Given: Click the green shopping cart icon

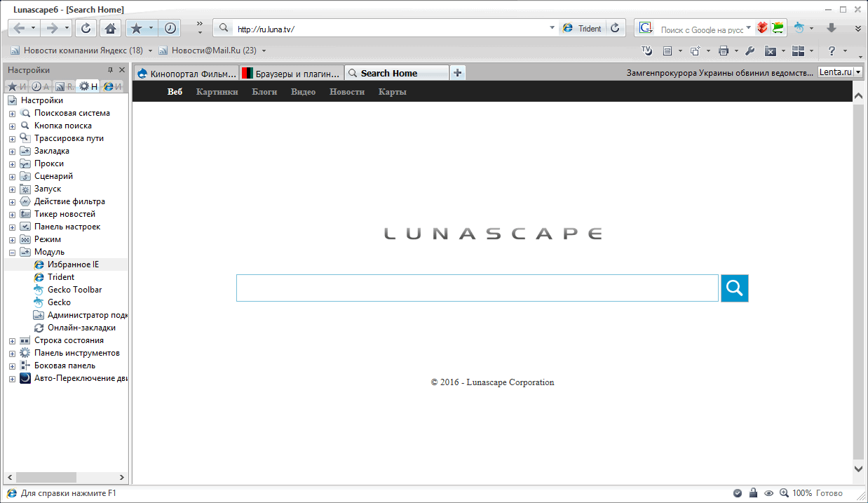Looking at the screenshot, I should click(x=778, y=28).
